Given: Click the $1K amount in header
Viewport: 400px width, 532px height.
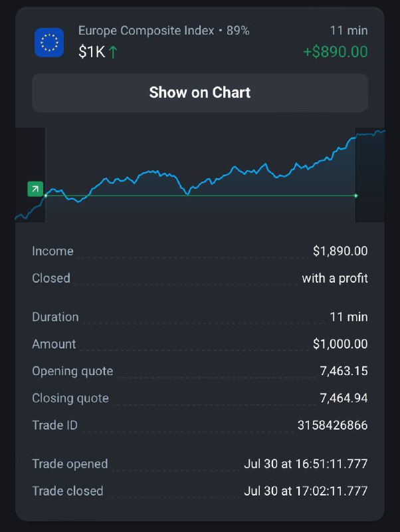Looking at the screenshot, I should click(92, 53).
